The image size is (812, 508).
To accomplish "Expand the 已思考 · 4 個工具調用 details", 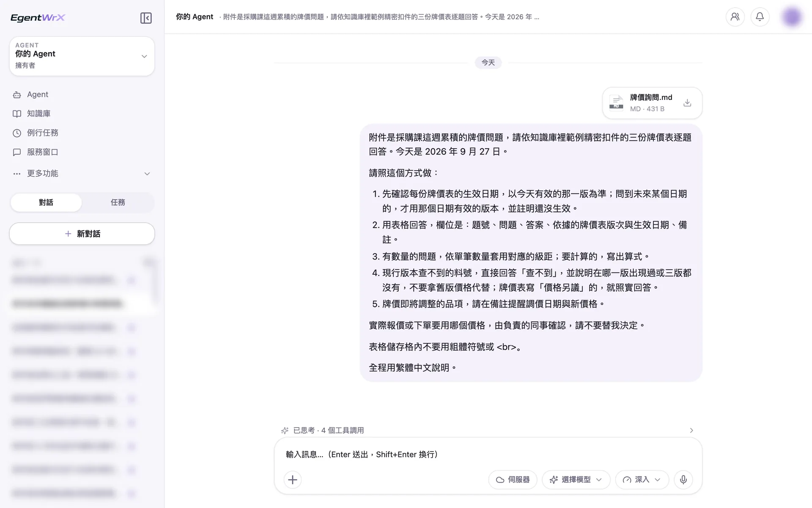I will pyautogui.click(x=488, y=430).
